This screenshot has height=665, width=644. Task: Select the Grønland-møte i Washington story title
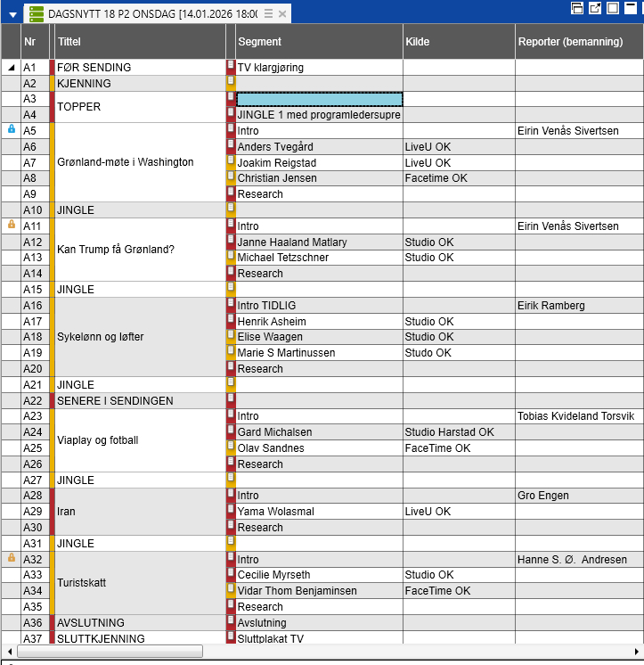[x=125, y=162]
